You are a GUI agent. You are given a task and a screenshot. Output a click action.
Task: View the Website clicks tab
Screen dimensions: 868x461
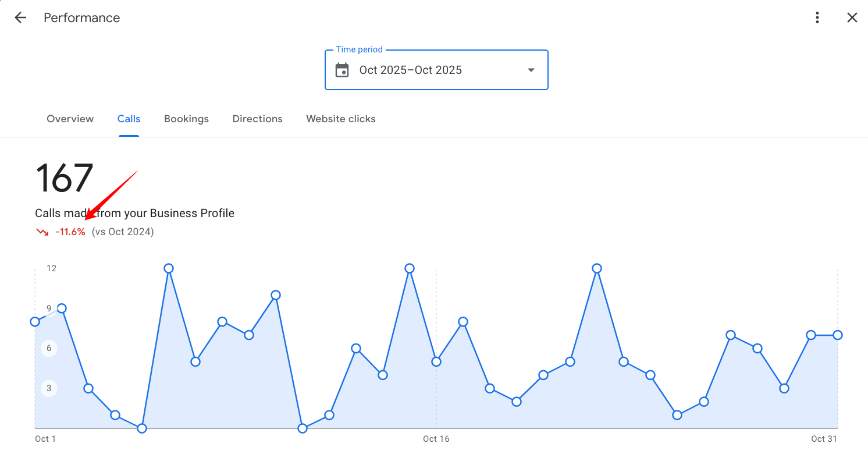(341, 119)
